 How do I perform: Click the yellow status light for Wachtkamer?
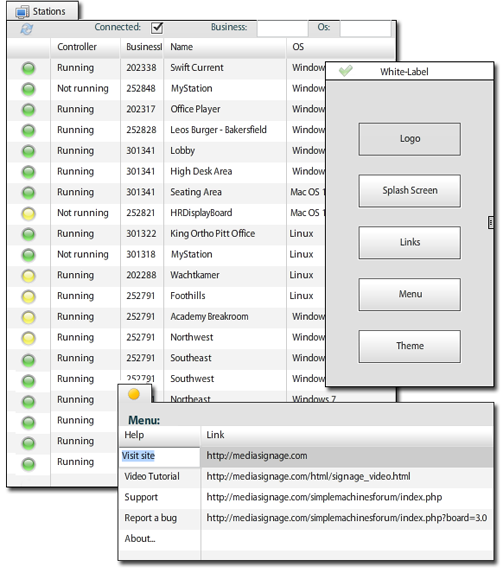coord(28,275)
